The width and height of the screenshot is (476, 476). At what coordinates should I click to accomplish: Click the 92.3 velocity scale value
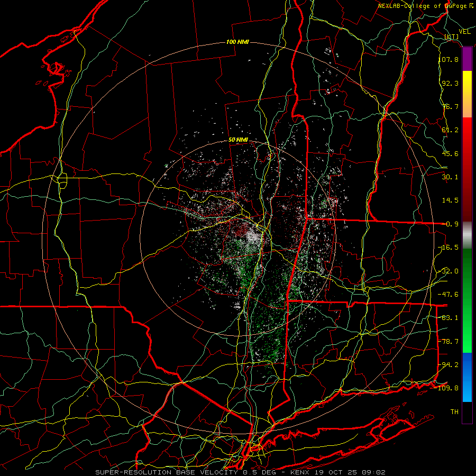(x=450, y=83)
